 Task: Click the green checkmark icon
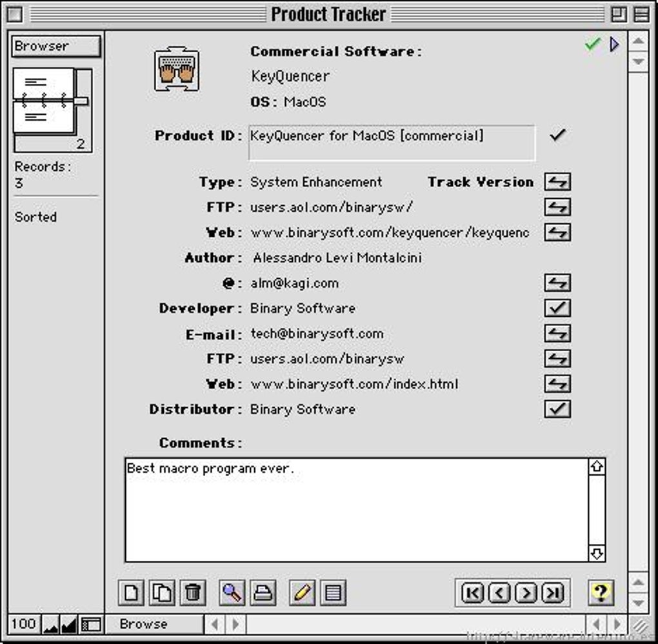(592, 44)
